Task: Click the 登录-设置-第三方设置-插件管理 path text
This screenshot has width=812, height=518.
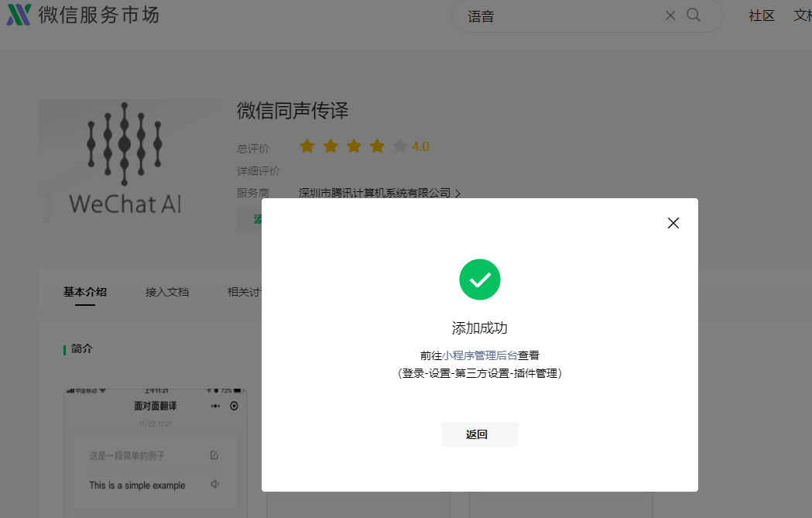Action: coord(479,373)
